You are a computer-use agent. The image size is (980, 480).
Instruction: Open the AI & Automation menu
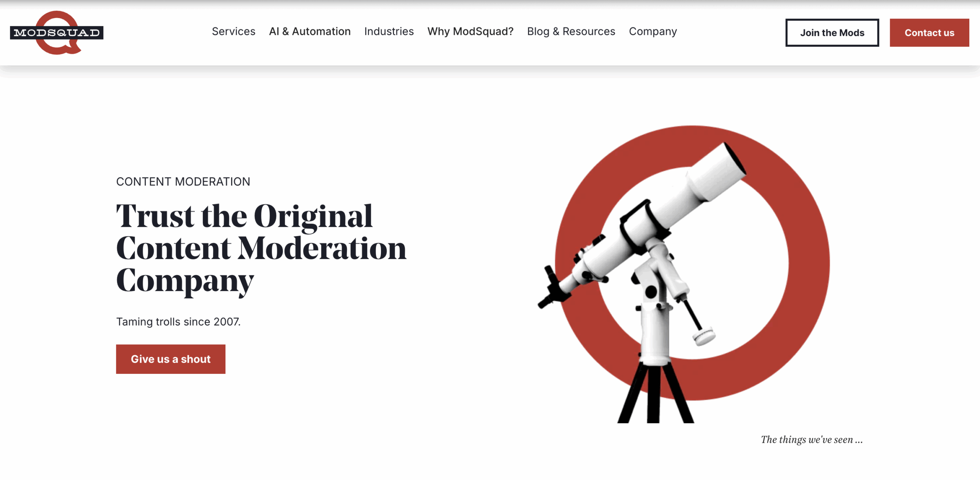[x=310, y=31]
